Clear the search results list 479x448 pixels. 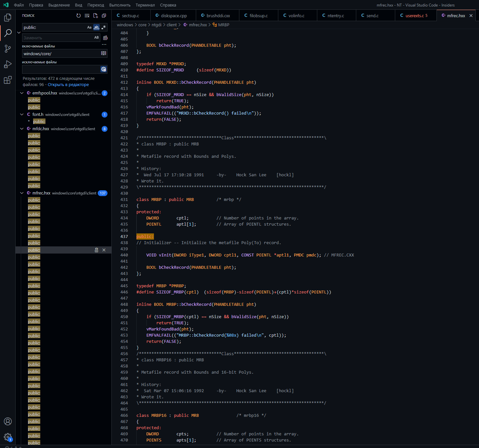point(87,16)
